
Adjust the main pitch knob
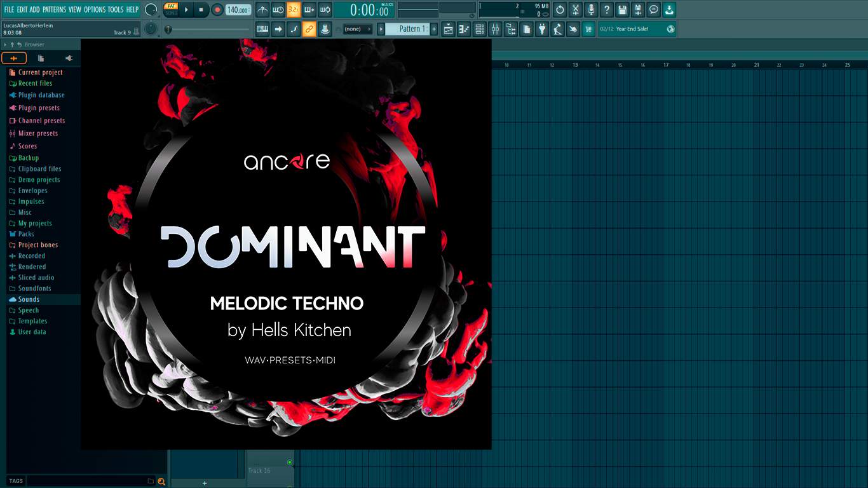[151, 29]
